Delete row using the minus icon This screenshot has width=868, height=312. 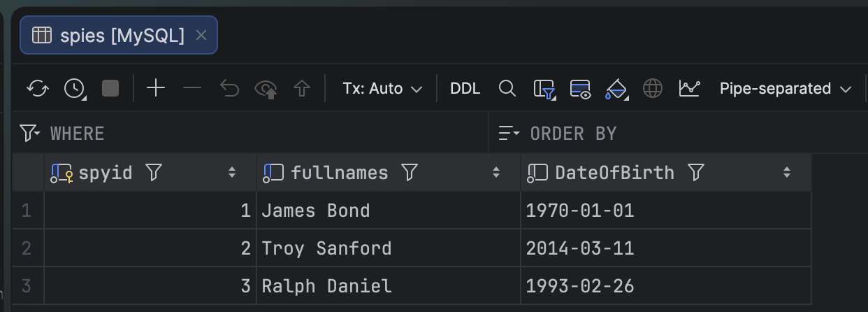tap(192, 88)
